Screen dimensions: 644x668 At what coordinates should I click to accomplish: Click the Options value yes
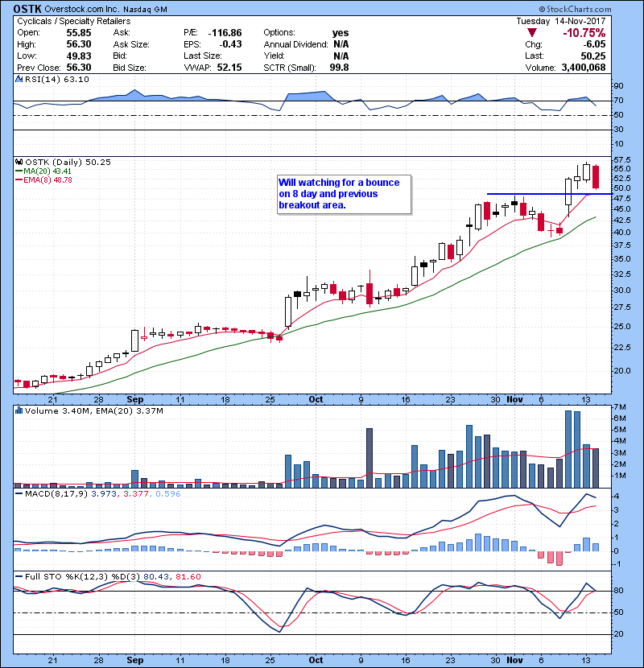341,33
